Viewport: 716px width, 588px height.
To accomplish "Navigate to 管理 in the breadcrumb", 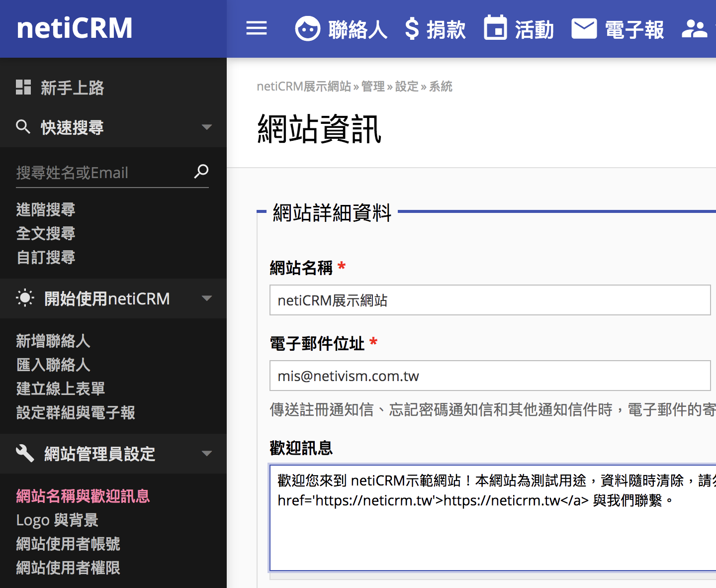I will [x=372, y=87].
